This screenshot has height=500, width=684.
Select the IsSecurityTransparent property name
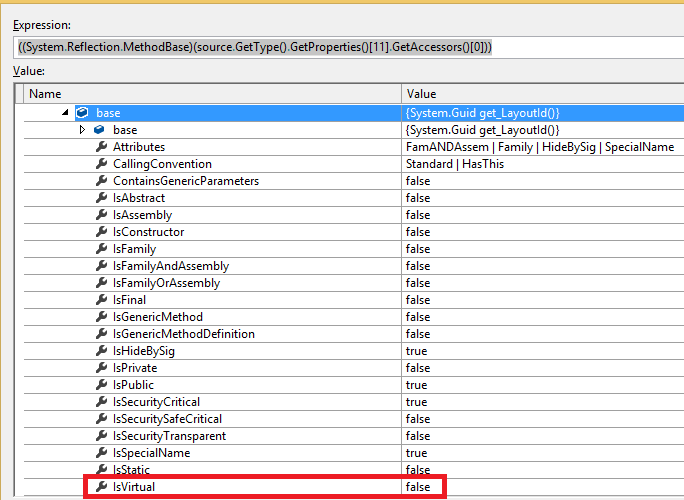pos(170,436)
